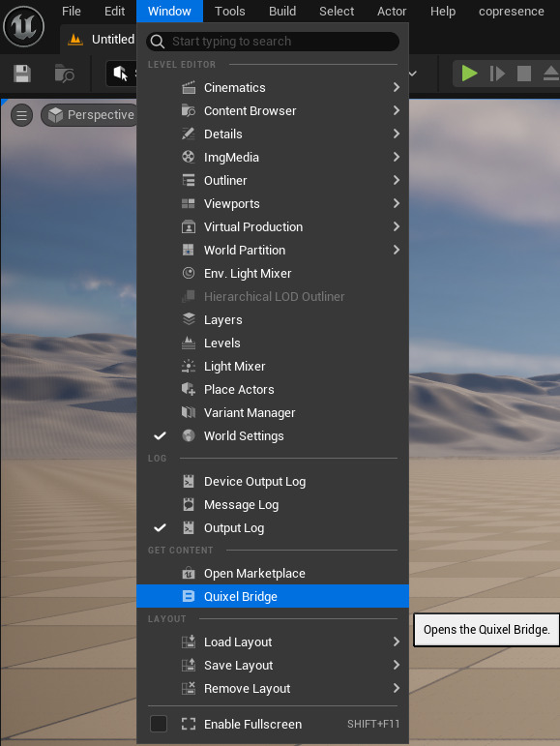560x746 pixels.
Task: Toggle the World Settings checked item
Action: [273, 435]
